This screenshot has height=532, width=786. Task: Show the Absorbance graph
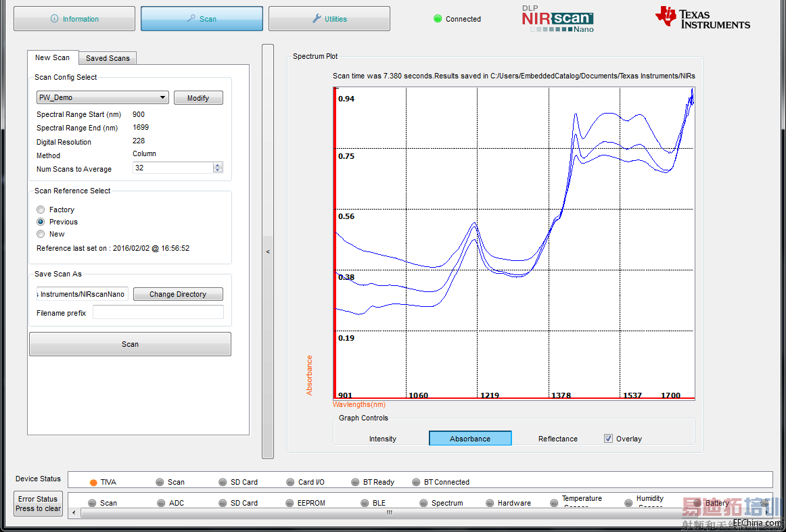pos(470,438)
